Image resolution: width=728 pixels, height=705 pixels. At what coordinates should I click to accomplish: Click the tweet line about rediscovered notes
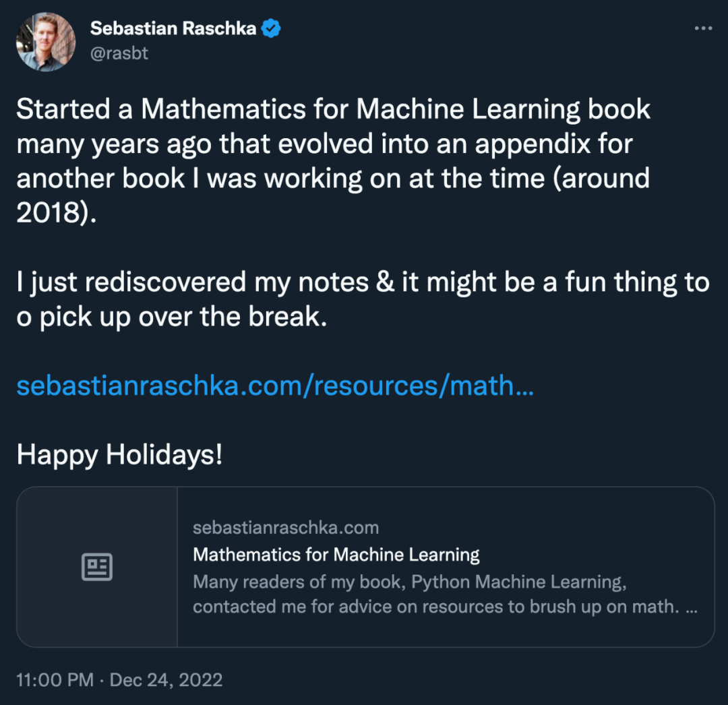pos(363,282)
